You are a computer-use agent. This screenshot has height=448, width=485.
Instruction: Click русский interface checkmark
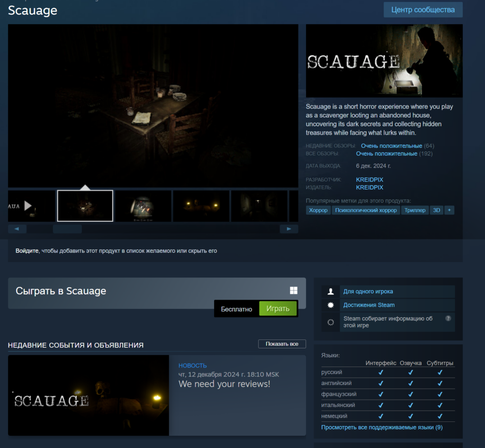coord(381,373)
